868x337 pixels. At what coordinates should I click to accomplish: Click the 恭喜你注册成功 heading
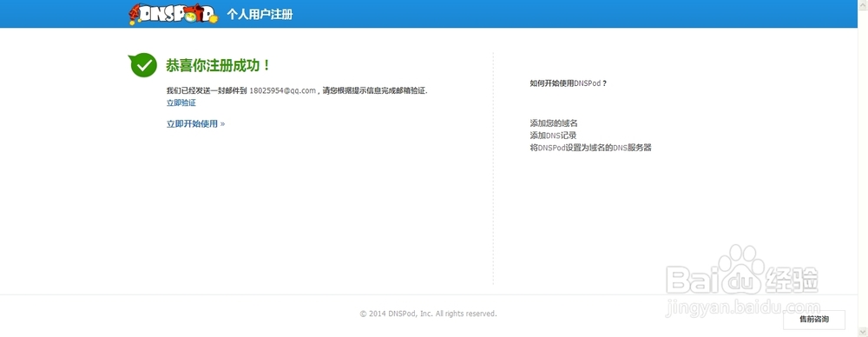[219, 65]
